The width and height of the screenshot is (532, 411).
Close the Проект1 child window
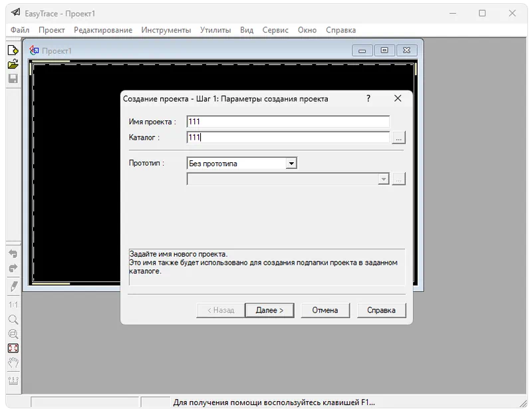pyautogui.click(x=406, y=51)
